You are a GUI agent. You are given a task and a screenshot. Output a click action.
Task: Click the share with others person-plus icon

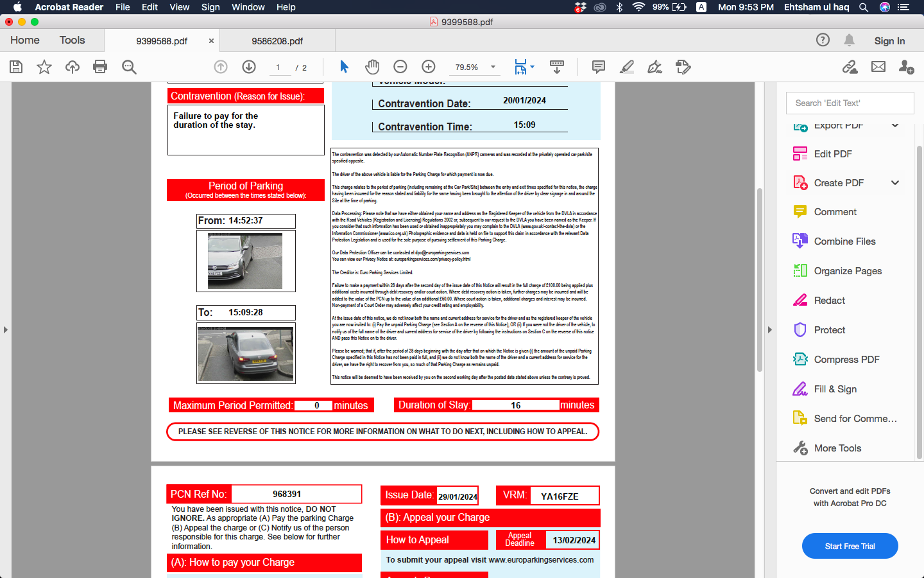[906, 67]
